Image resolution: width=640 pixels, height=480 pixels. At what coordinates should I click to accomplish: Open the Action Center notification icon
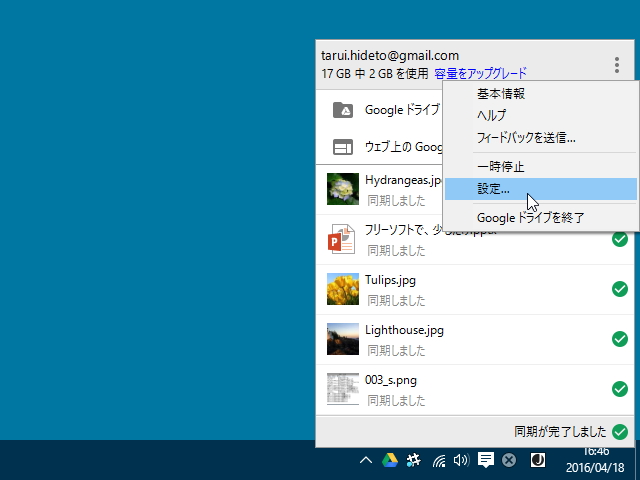coord(486,460)
